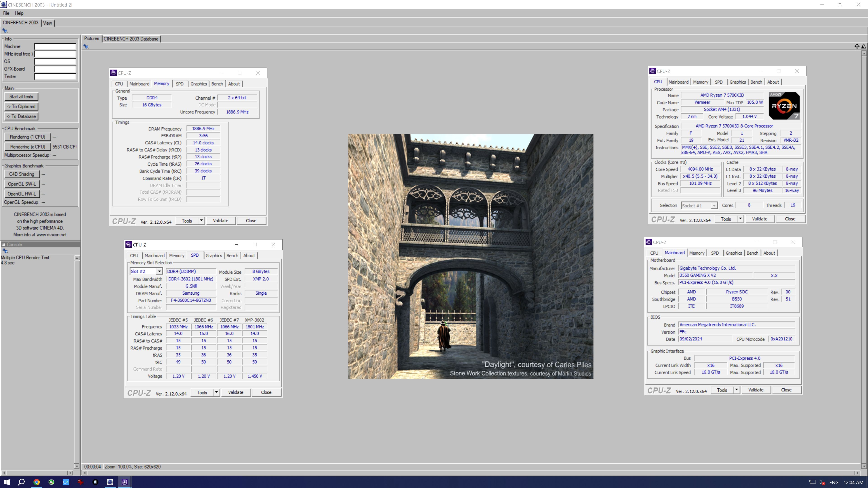
Task: Click the Console scrollbar up arrow
Action: (77, 258)
